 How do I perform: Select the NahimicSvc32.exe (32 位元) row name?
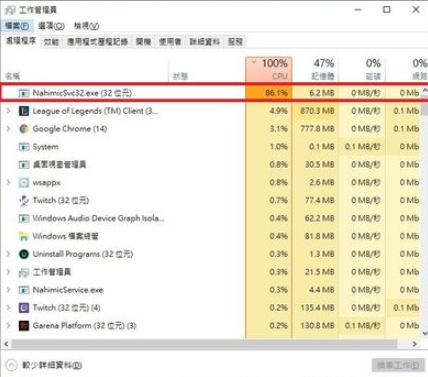[x=82, y=93]
